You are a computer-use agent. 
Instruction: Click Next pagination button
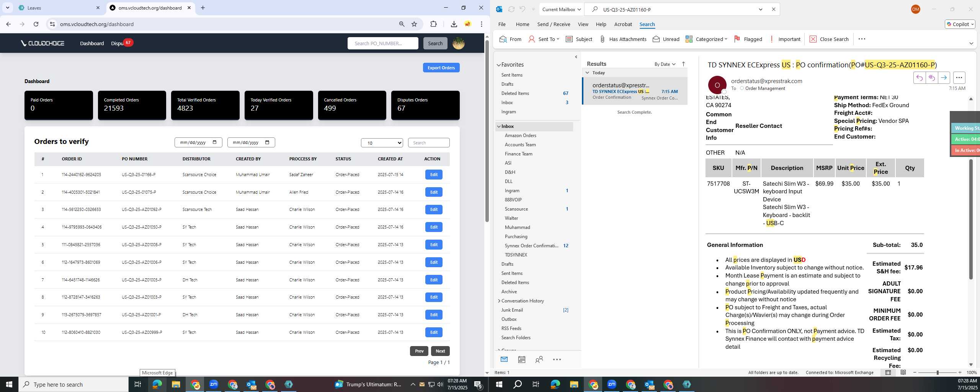pos(440,351)
